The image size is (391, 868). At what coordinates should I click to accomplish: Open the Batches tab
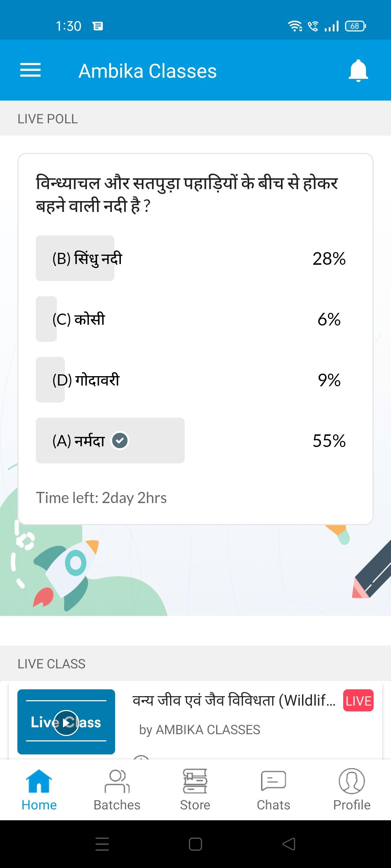tap(117, 790)
